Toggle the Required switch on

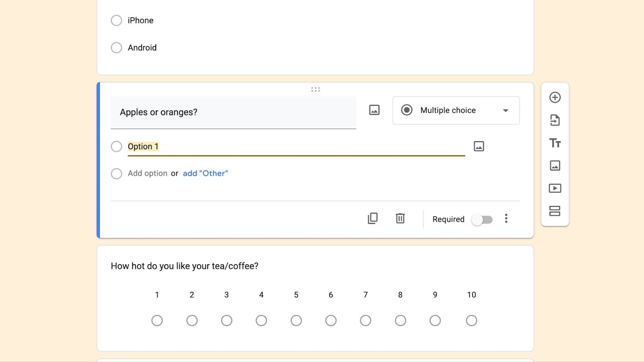(482, 220)
